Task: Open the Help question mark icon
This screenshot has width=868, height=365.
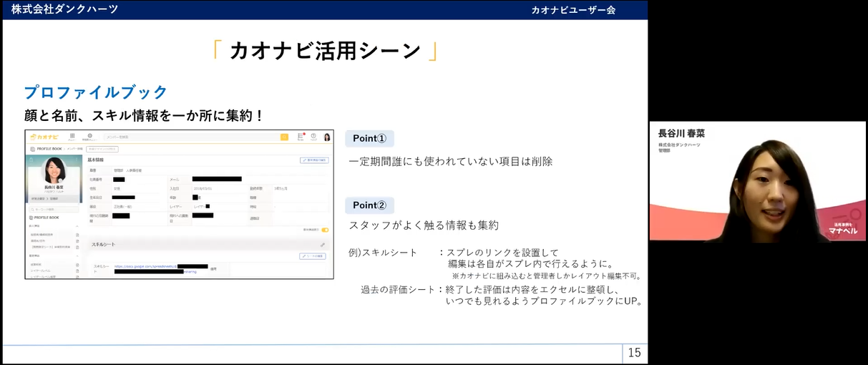Action: pyautogui.click(x=313, y=136)
